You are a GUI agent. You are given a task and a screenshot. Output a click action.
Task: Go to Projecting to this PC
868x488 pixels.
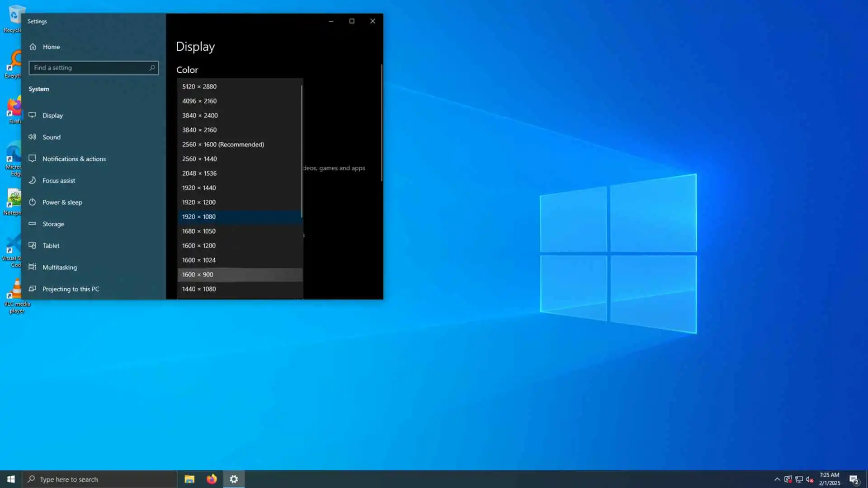71,289
